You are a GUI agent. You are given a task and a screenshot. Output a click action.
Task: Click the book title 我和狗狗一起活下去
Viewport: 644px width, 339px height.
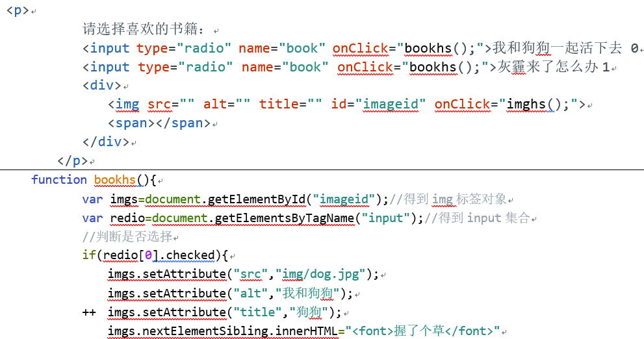pos(557,48)
